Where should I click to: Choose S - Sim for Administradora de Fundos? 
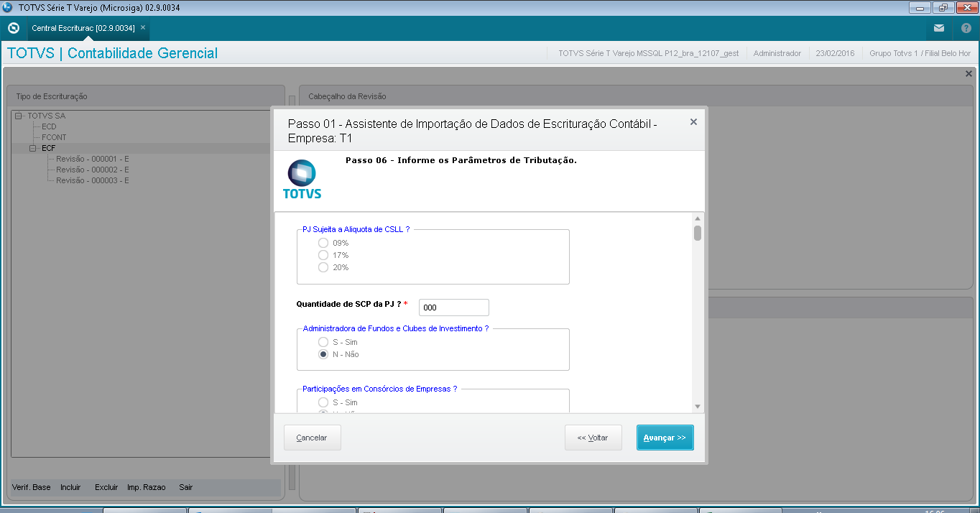(x=323, y=342)
